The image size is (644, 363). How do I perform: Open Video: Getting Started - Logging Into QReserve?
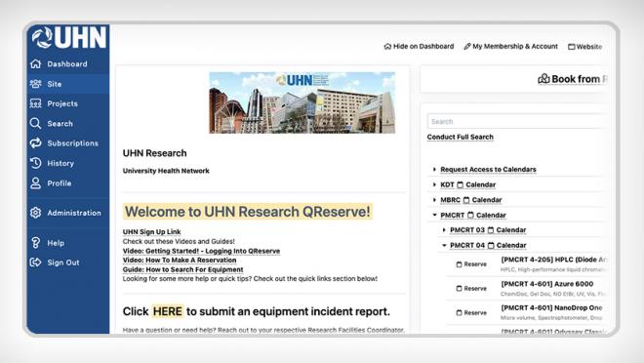(201, 251)
